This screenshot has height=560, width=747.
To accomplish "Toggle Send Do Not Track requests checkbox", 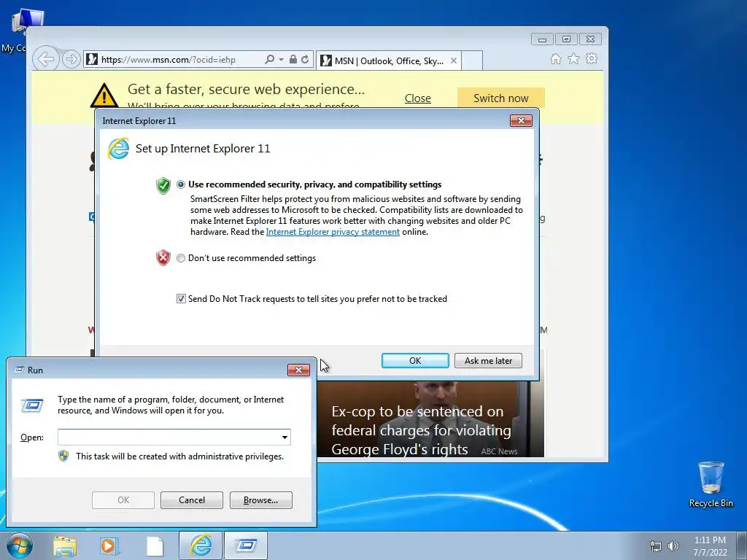I will tap(181, 298).
